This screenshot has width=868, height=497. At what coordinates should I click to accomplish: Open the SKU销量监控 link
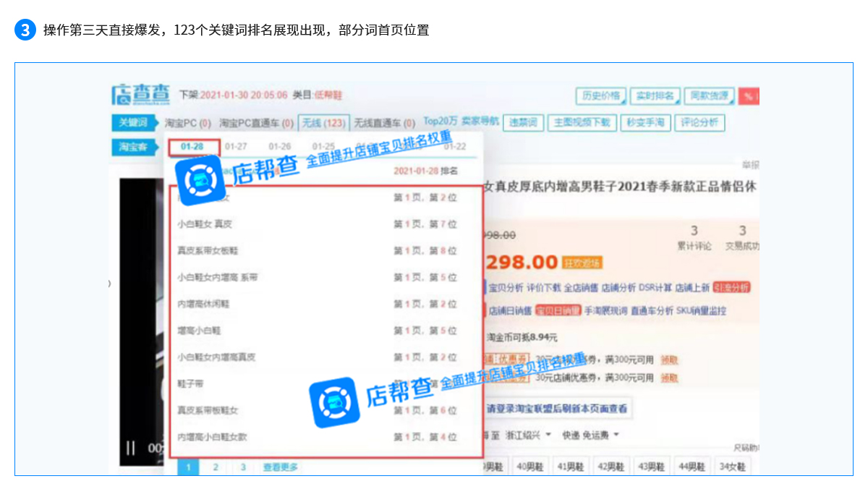702,311
